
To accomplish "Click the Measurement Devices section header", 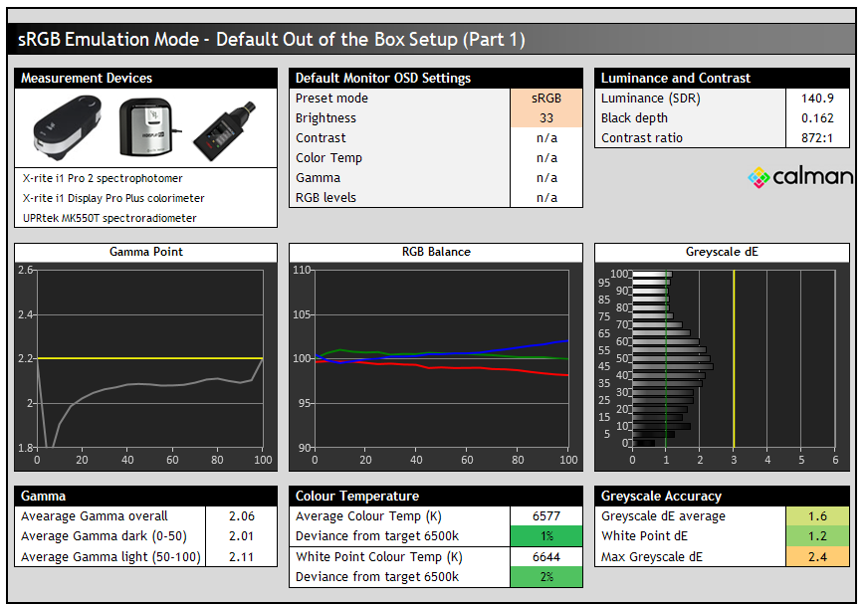I will pyautogui.click(x=146, y=78).
